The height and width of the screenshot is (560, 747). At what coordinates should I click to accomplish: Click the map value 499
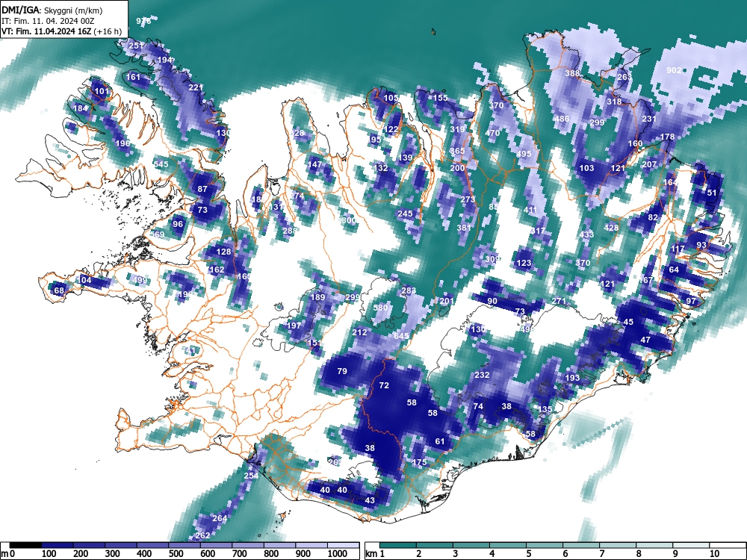[140, 280]
